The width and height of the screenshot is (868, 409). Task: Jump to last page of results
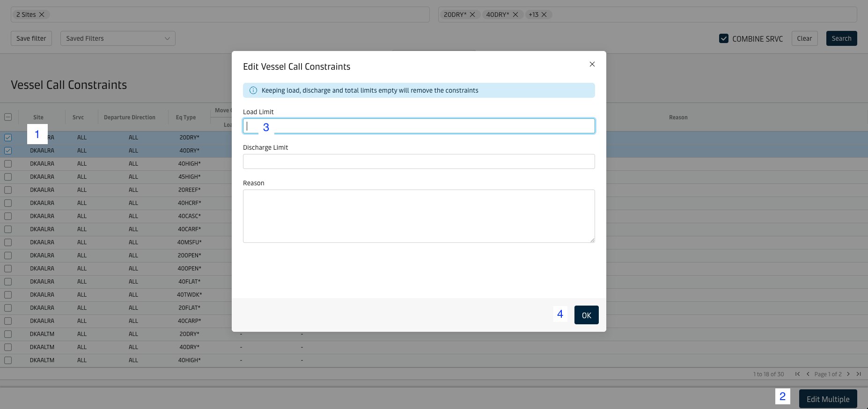pyautogui.click(x=859, y=374)
